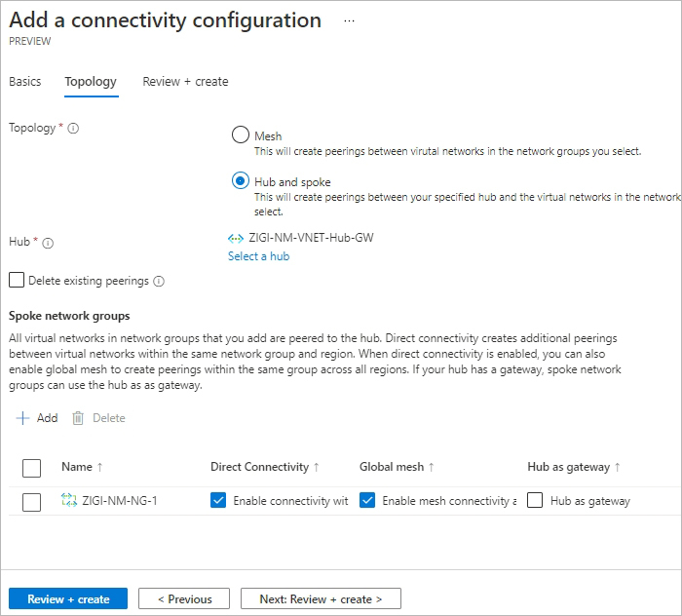The height and width of the screenshot is (616, 682).
Task: Open the Review + create tab
Action: click(x=185, y=82)
